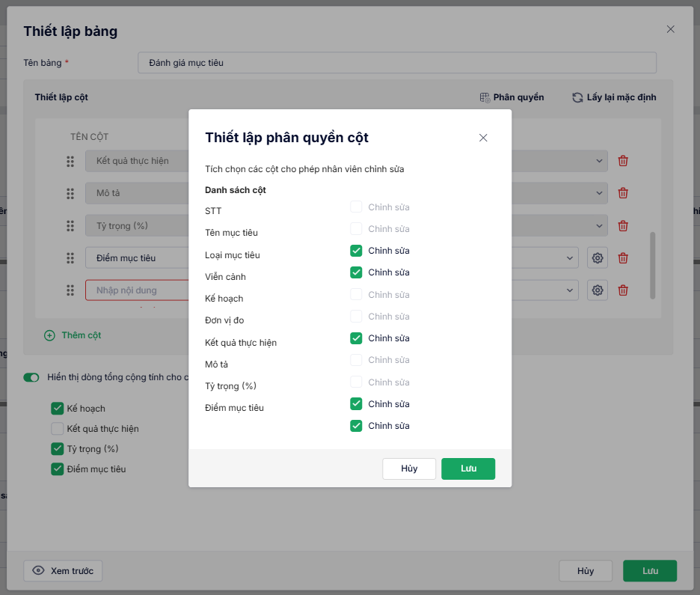Click drag handle beside Tỷ trọng (%) column

[70, 226]
